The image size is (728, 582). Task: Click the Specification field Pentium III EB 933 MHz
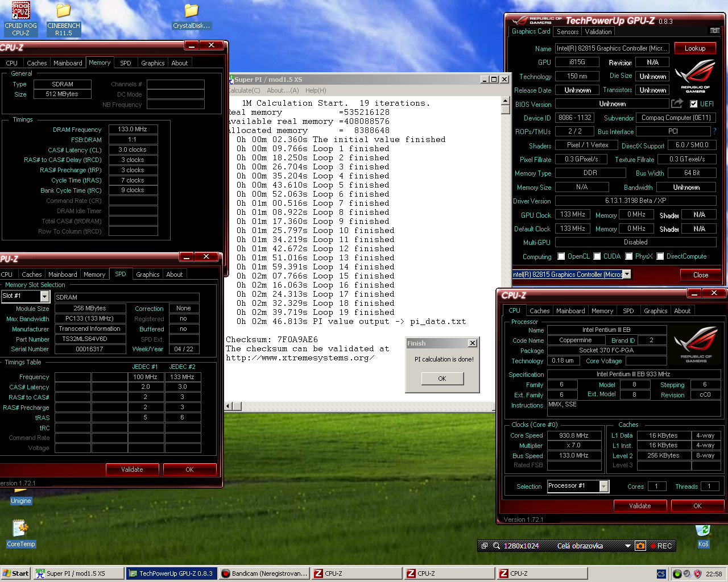point(633,375)
